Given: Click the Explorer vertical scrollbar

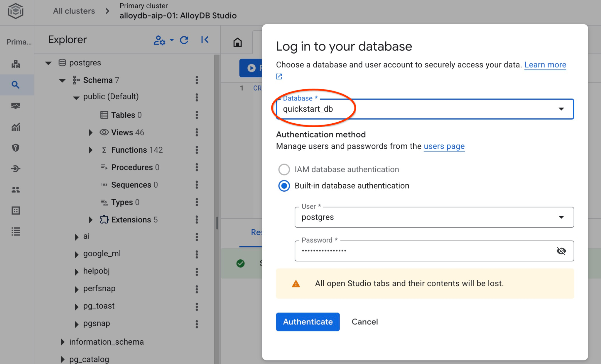Looking at the screenshot, I should pos(217,223).
